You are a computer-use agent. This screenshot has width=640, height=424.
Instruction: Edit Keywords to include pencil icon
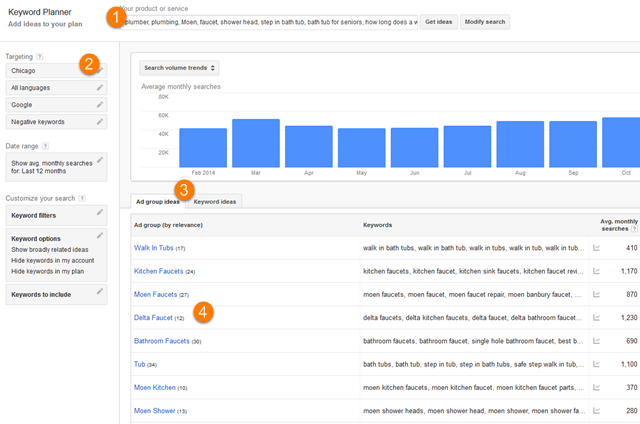tap(100, 291)
